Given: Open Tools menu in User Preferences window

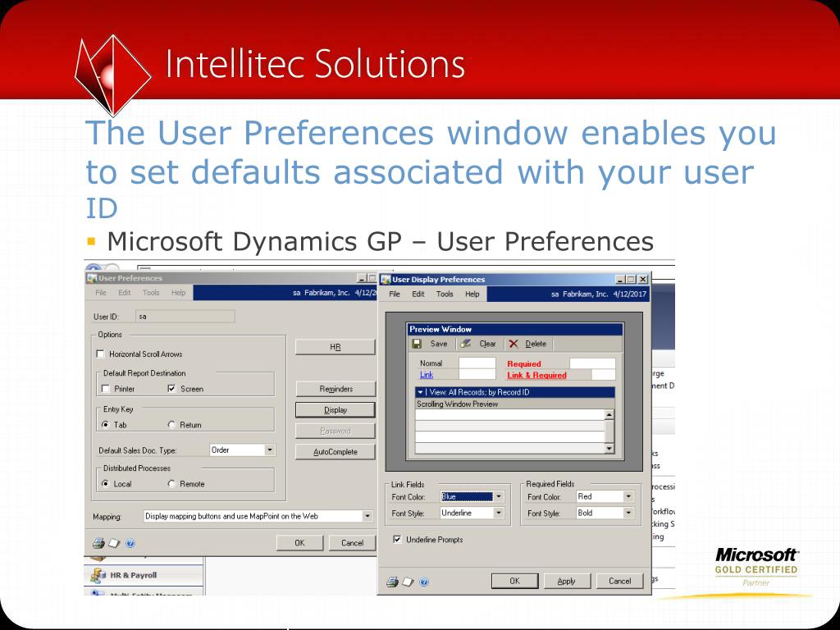Looking at the screenshot, I should click(x=151, y=293).
